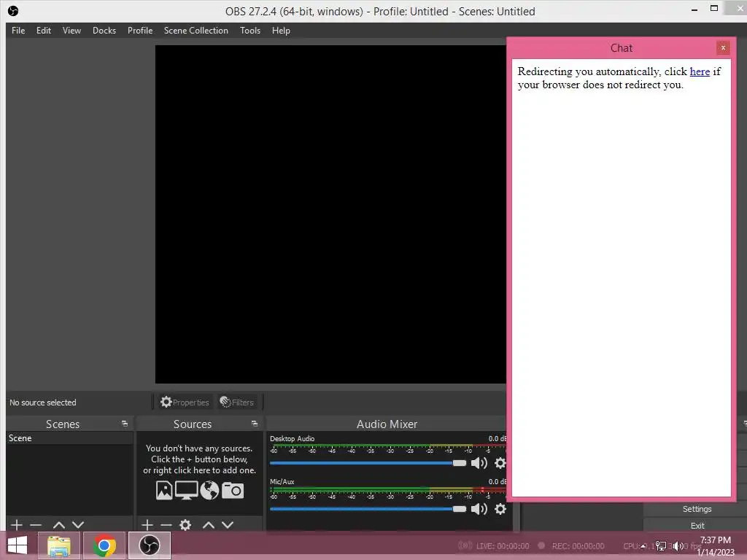Click the 'Mic/Aux' label

282,482
